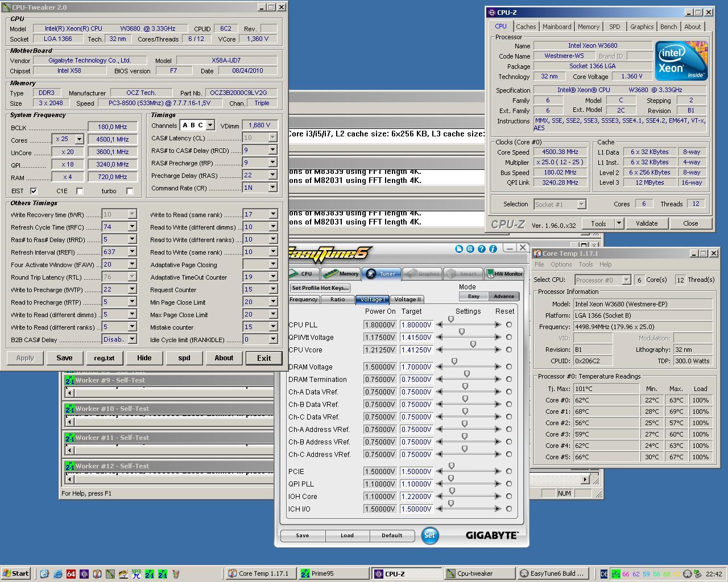The image size is (728, 582).
Task: Launch CPU-Z purple chip icon in quick launch
Action: click(84, 574)
